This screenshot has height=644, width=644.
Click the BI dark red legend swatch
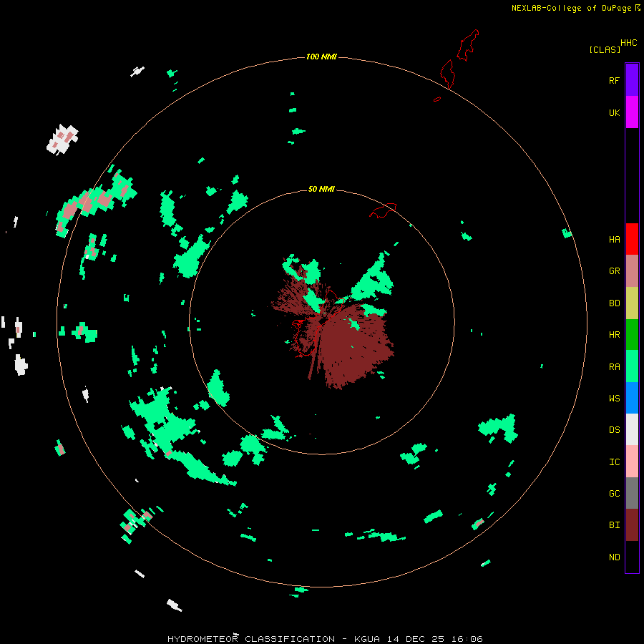click(632, 525)
